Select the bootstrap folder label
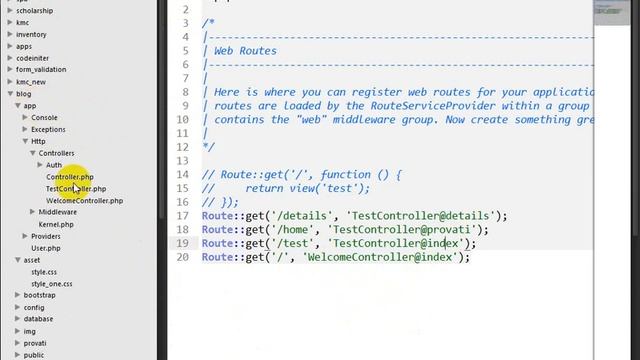 coord(40,295)
